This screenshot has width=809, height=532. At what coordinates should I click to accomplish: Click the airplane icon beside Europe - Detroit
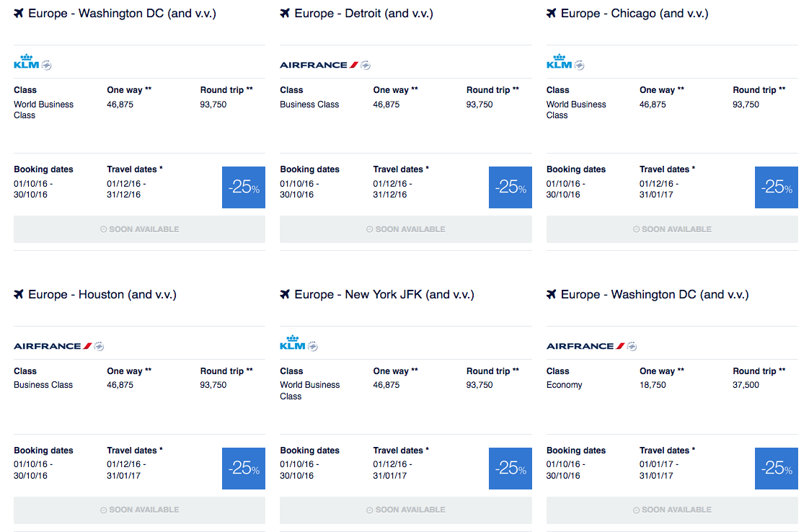click(285, 14)
